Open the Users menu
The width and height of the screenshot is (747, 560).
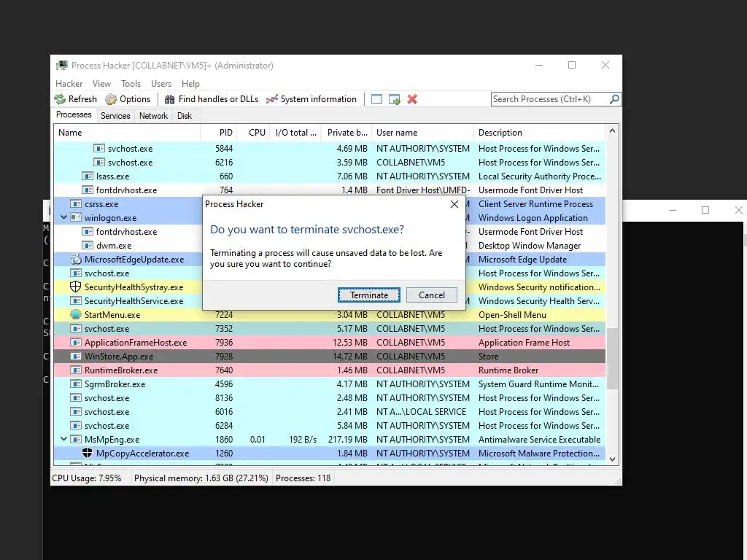pyautogui.click(x=161, y=84)
